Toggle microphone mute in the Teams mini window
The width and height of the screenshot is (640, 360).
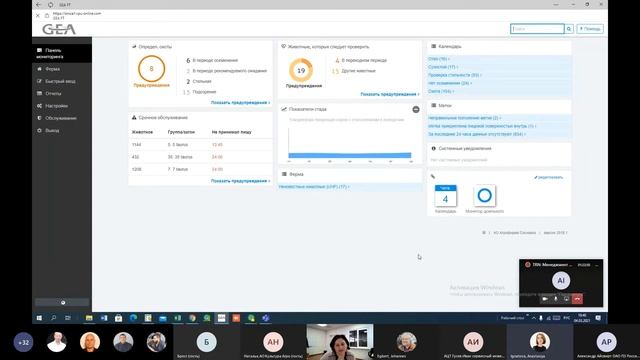tap(556, 299)
